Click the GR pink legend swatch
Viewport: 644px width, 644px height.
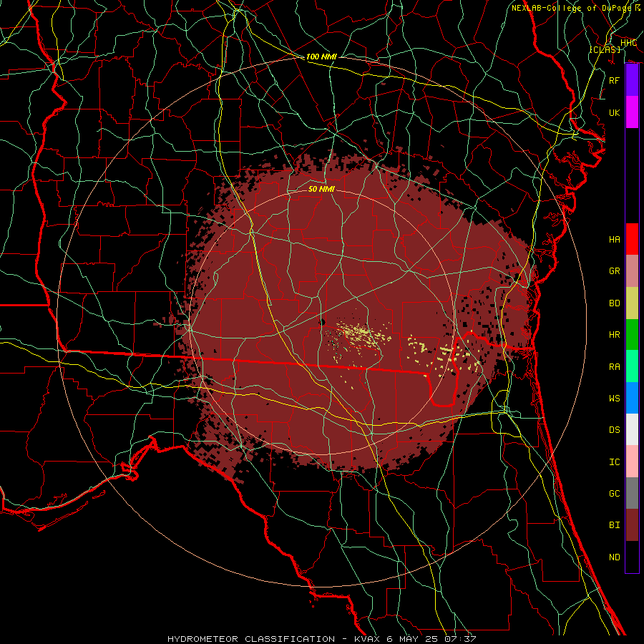(x=632, y=271)
